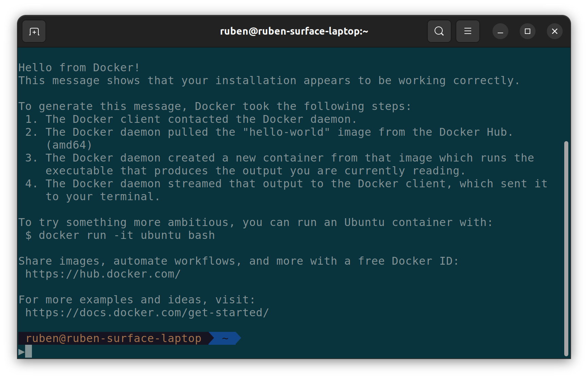
Task: Close the terminal window
Action: [554, 32]
